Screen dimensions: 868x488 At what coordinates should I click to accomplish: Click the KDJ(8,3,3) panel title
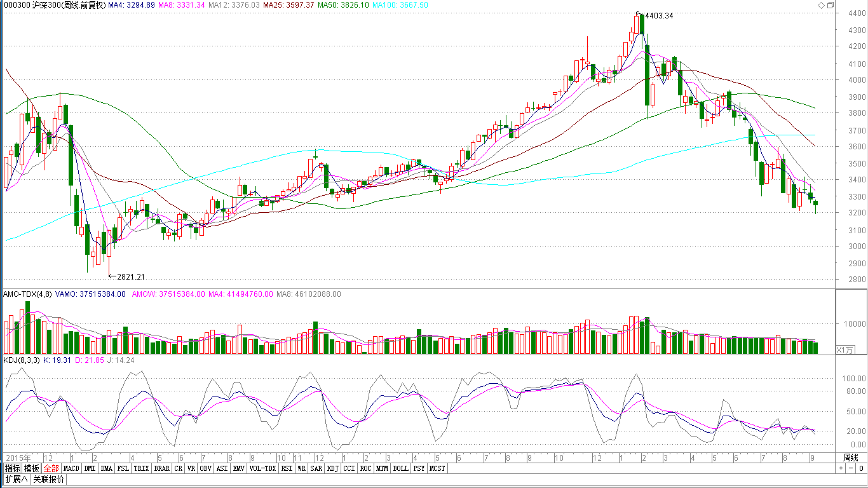click(x=22, y=360)
